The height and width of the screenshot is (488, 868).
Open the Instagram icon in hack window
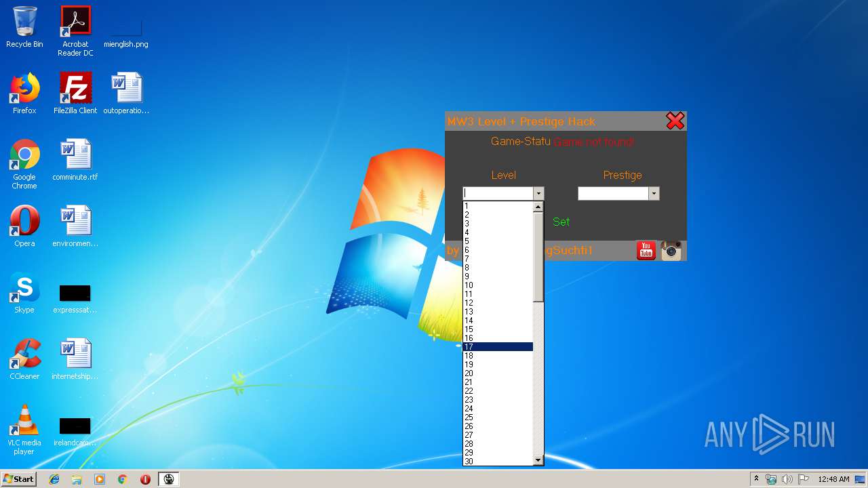[x=671, y=250]
